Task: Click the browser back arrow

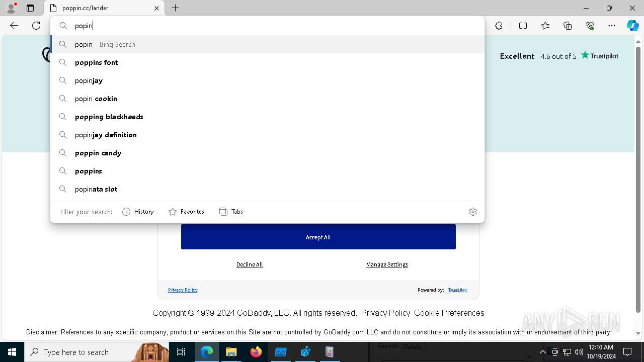Action: (14, 26)
